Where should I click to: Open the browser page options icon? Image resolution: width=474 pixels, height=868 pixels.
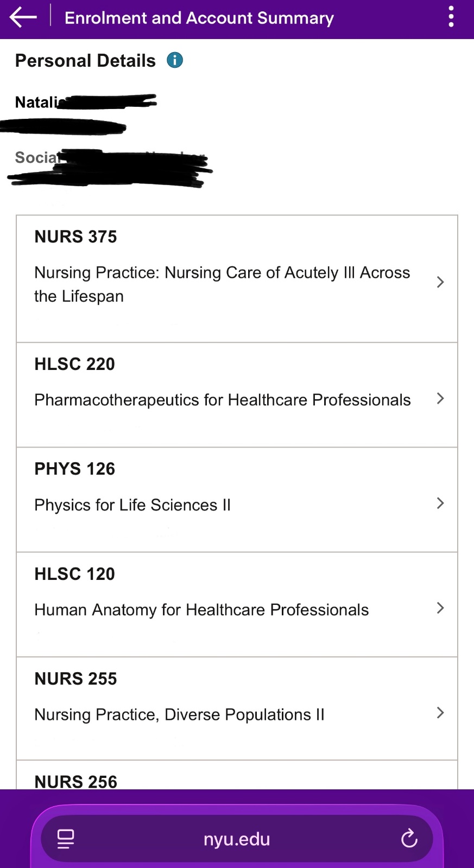[x=66, y=839]
